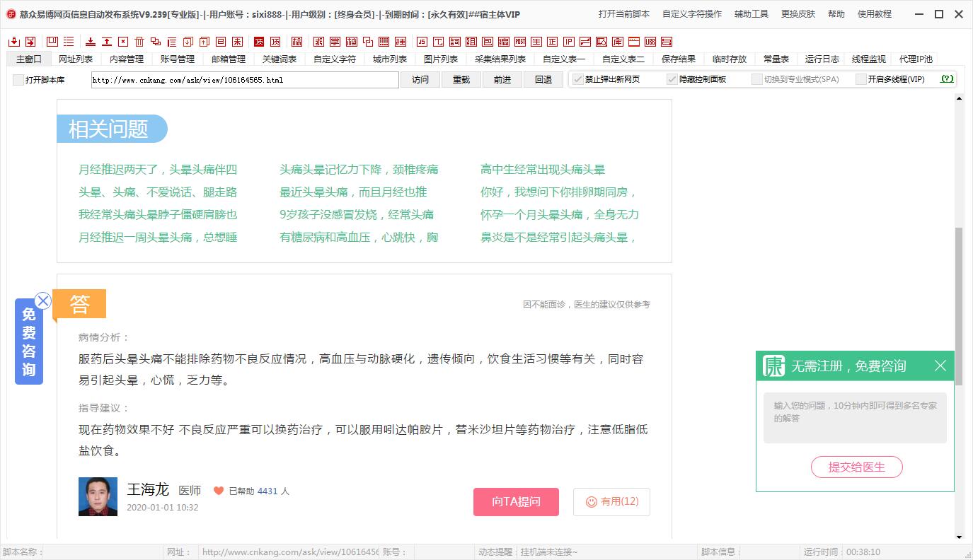Click the 词 glyph toolbar icon

[x=455, y=42]
